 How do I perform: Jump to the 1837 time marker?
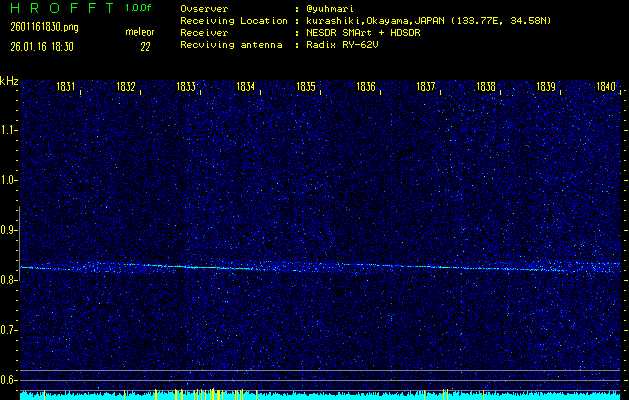click(426, 88)
